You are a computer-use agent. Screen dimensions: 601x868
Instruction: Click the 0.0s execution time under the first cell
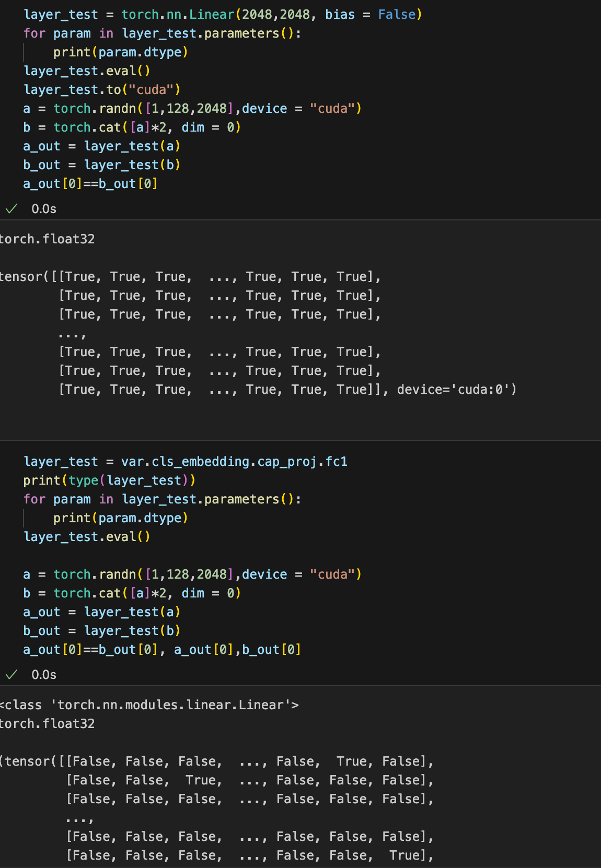[x=44, y=209]
